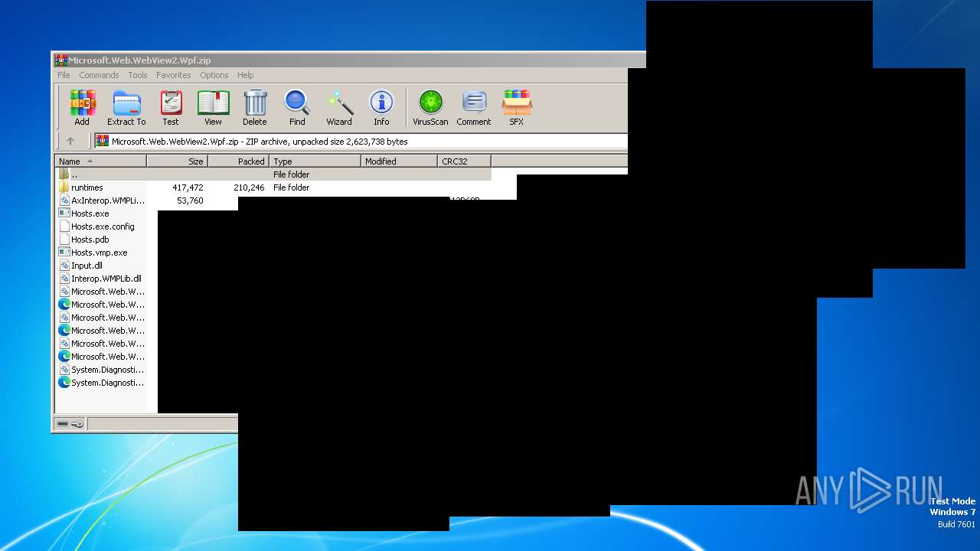Click the 53,760 size value

pyautogui.click(x=190, y=201)
